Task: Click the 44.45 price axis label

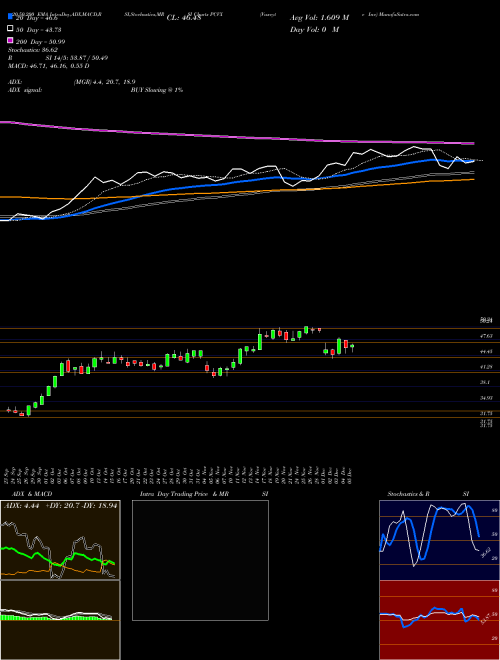Action: [486, 351]
